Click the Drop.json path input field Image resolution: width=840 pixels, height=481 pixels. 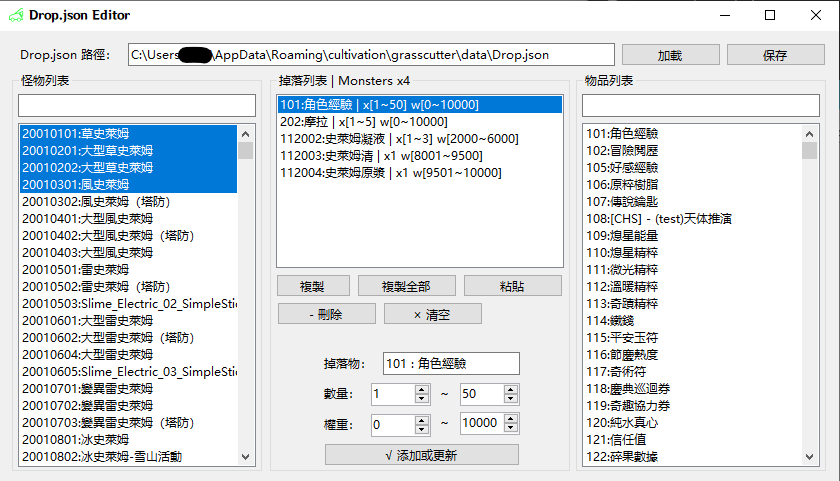[371, 55]
